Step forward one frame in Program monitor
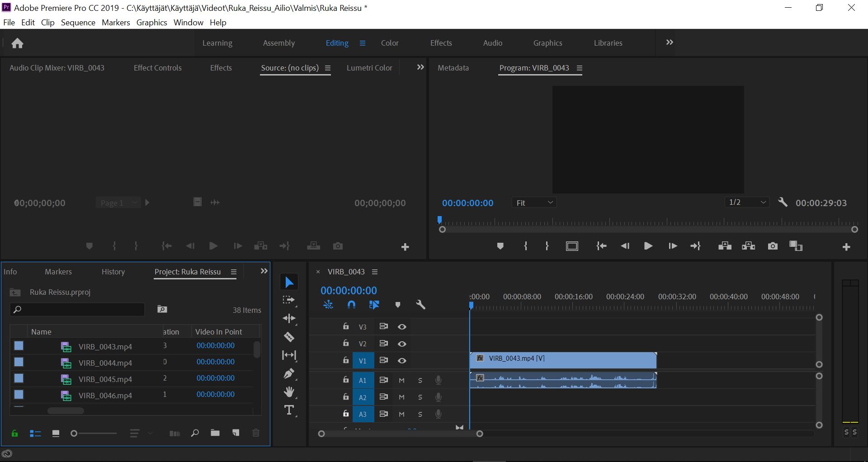Viewport: 868px width, 462px height. (672, 246)
